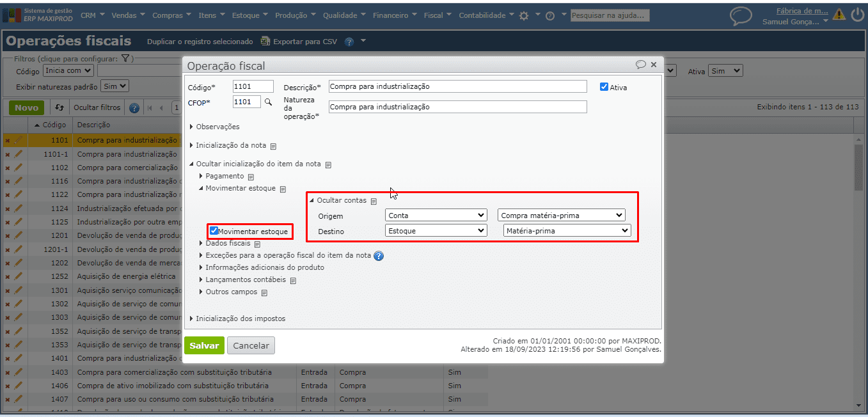Image resolution: width=868 pixels, height=417 pixels.
Task: Click the power logout icon
Action: point(857,14)
